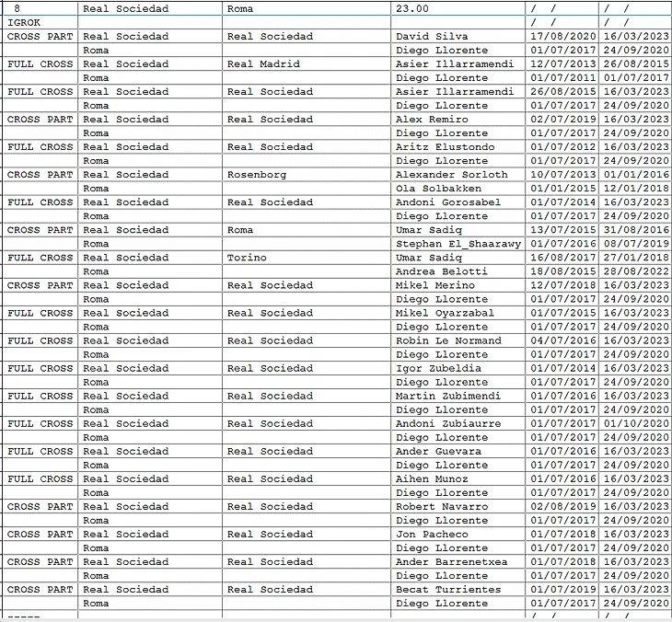Viewport: 672px width, 622px height.
Task: Click the 23.00 value cell
Action: (x=458, y=8)
